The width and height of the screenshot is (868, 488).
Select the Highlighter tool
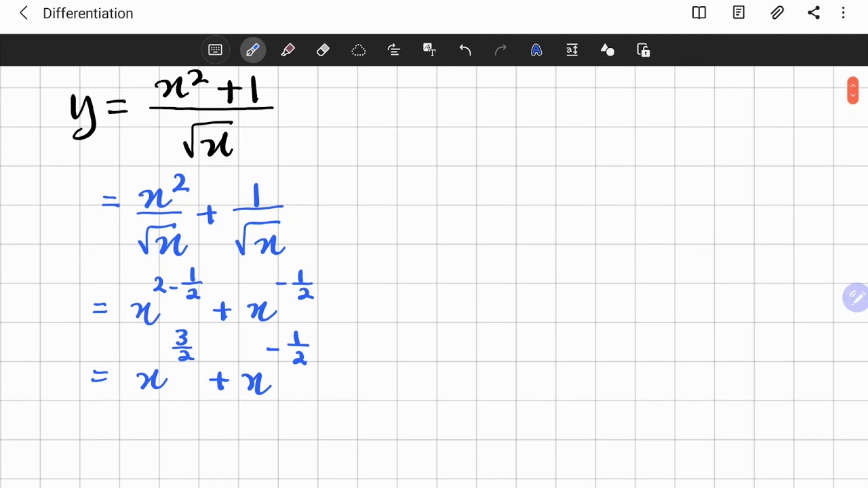coord(288,50)
